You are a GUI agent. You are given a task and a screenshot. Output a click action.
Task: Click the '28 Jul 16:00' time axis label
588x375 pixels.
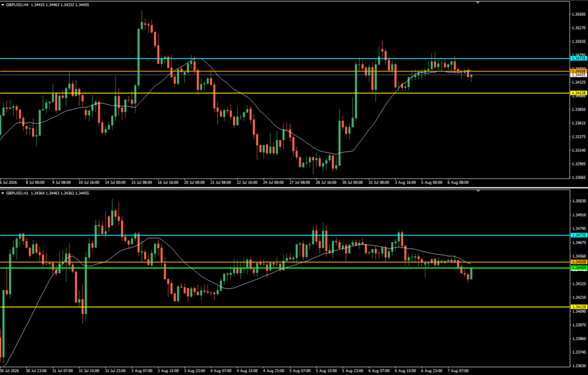[x=326, y=183]
